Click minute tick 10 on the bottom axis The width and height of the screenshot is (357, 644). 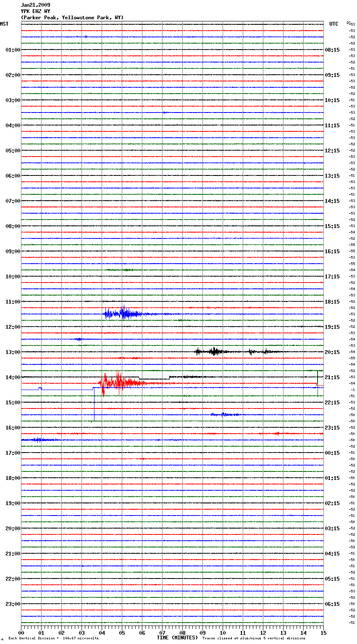click(x=223, y=633)
